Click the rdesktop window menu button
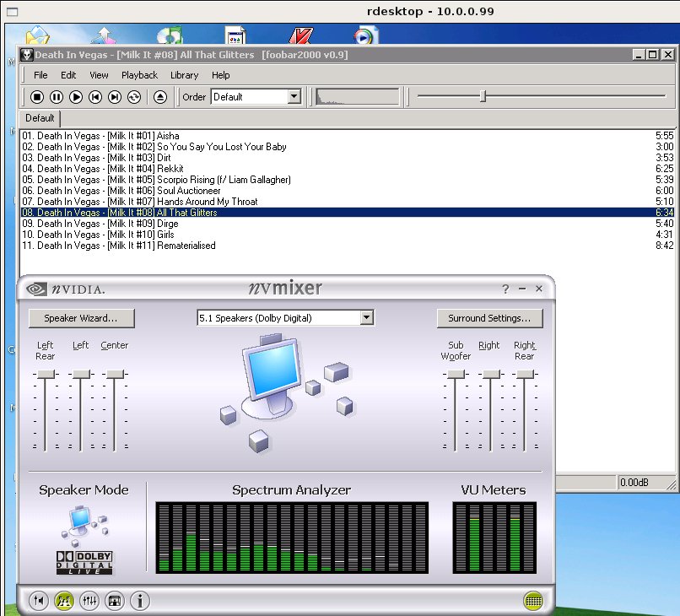This screenshot has width=680, height=616. (x=12, y=12)
